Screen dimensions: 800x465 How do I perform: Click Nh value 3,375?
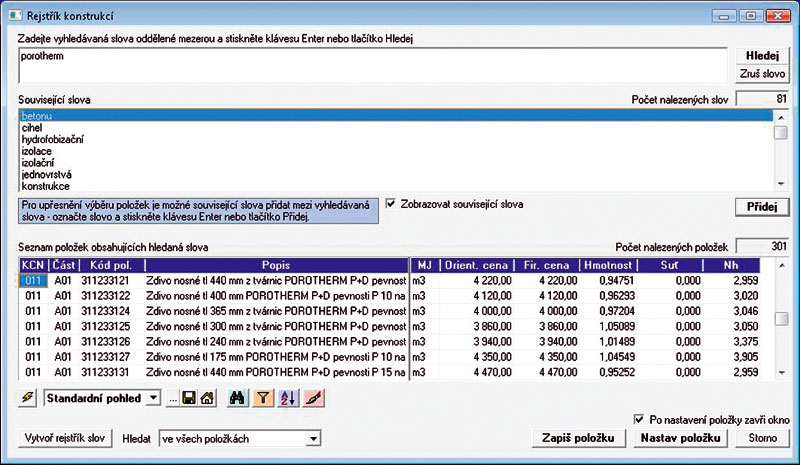click(x=746, y=342)
